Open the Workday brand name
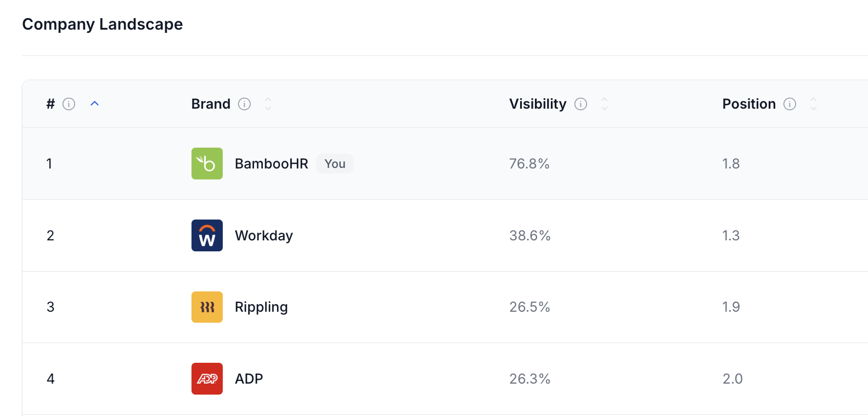Screen dimensions: 868x416 pyautogui.click(x=263, y=235)
